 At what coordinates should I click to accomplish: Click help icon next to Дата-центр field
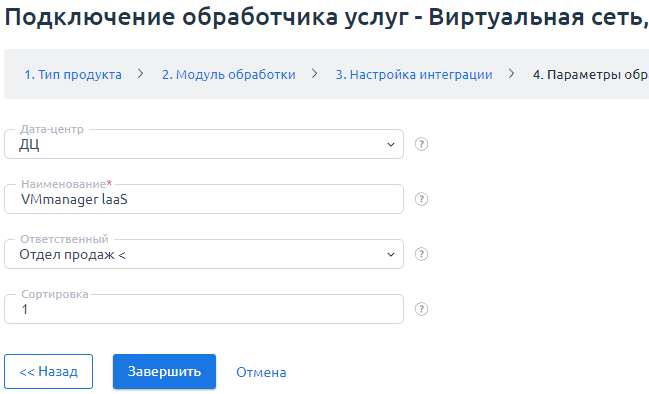tap(421, 144)
